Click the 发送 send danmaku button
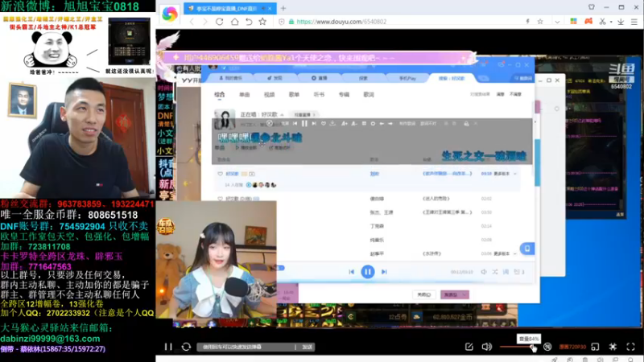The height and width of the screenshot is (362, 644). (x=307, y=347)
